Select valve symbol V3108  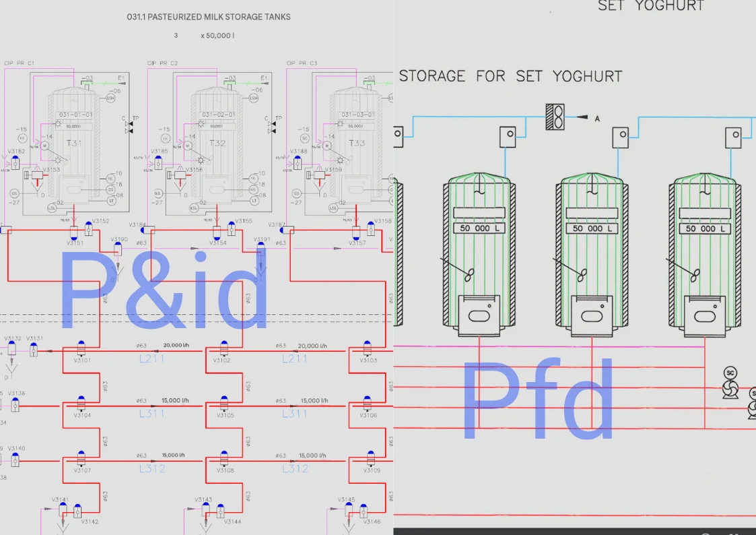[x=224, y=458]
